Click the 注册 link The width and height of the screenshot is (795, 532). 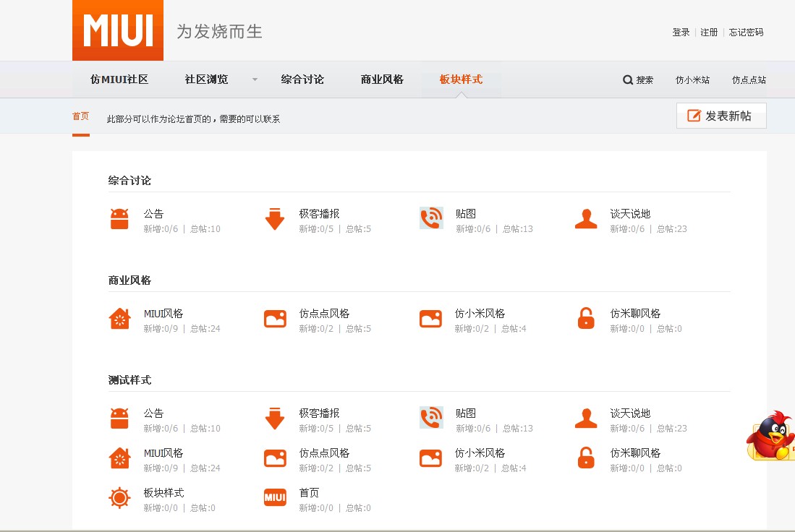click(x=709, y=33)
